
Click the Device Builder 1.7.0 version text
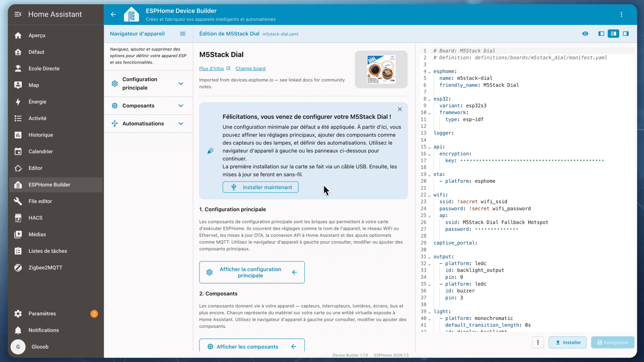point(350,355)
